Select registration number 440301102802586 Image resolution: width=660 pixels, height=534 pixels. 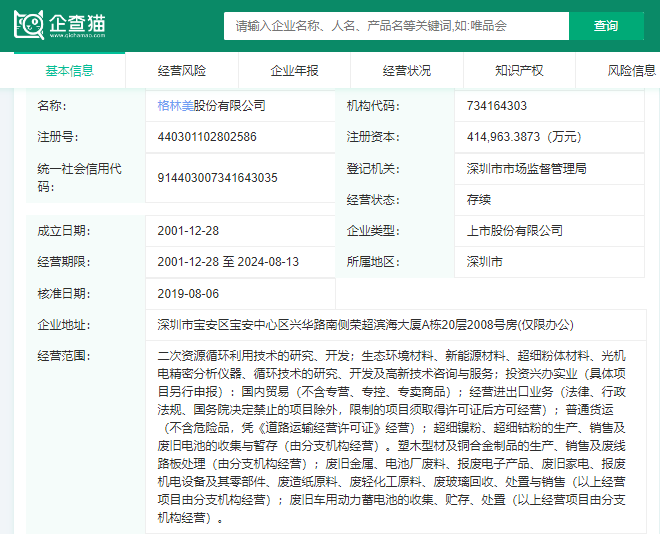207,137
